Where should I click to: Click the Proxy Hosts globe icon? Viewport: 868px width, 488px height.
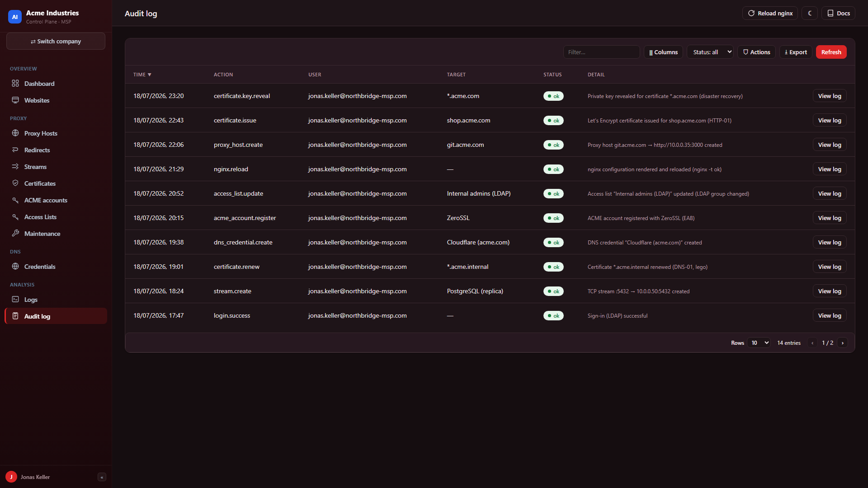15,133
